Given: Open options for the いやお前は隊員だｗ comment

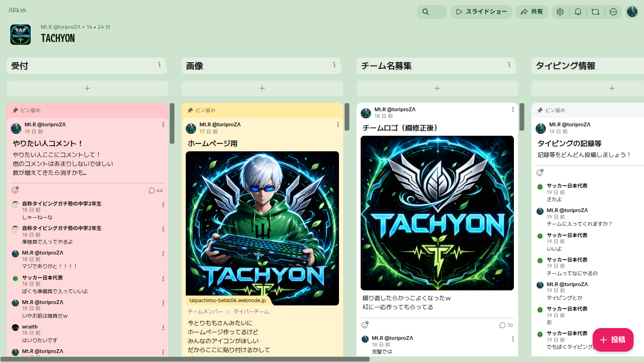Looking at the screenshot, I should [163, 303].
